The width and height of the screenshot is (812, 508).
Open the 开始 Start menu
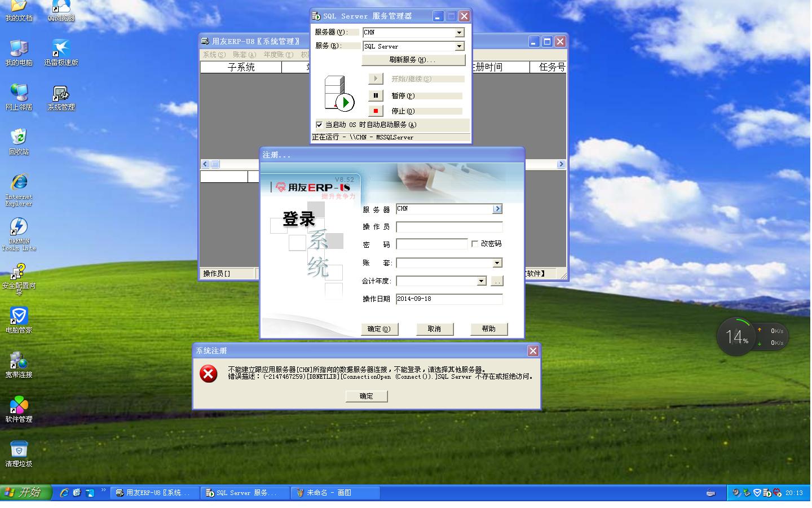(25, 493)
